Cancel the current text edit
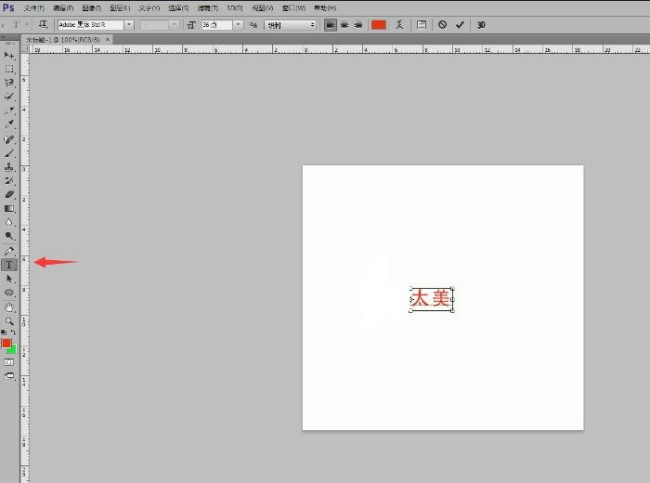This screenshot has height=483, width=650. point(442,24)
